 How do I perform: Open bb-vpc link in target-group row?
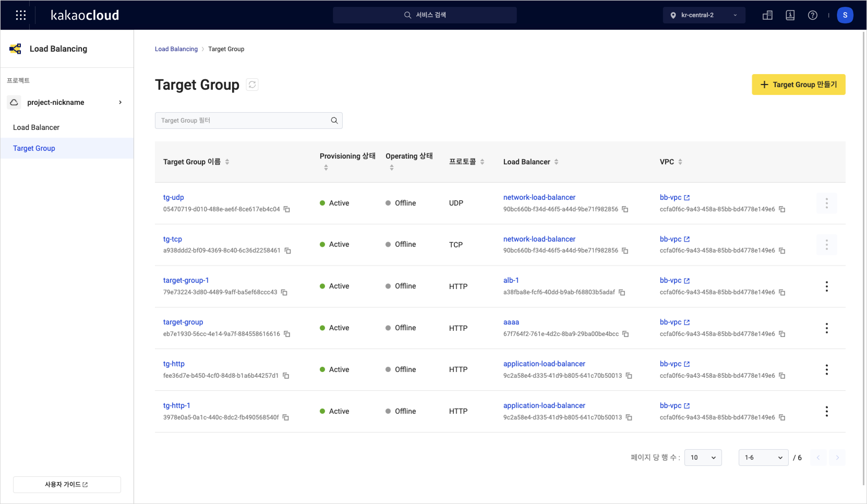(674, 322)
